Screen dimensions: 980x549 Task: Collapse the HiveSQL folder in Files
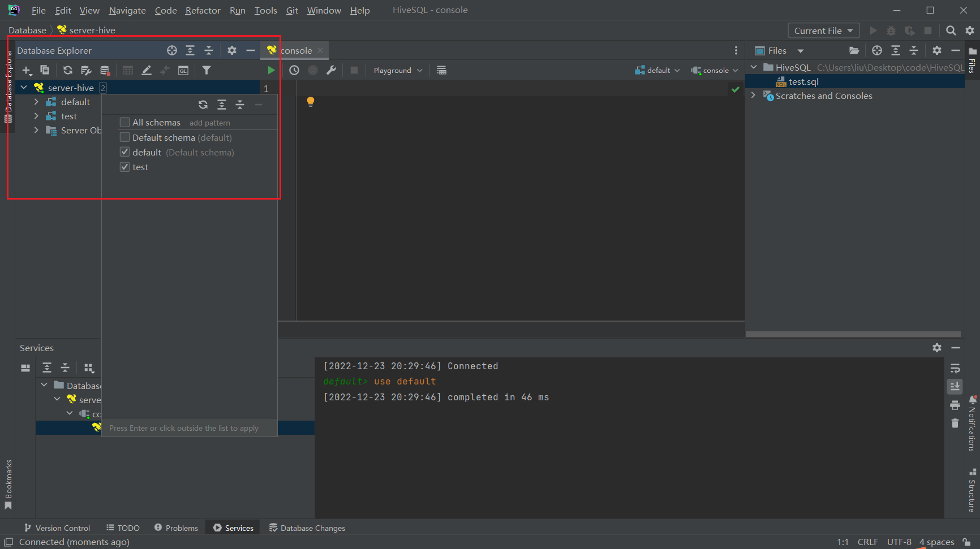tap(754, 67)
